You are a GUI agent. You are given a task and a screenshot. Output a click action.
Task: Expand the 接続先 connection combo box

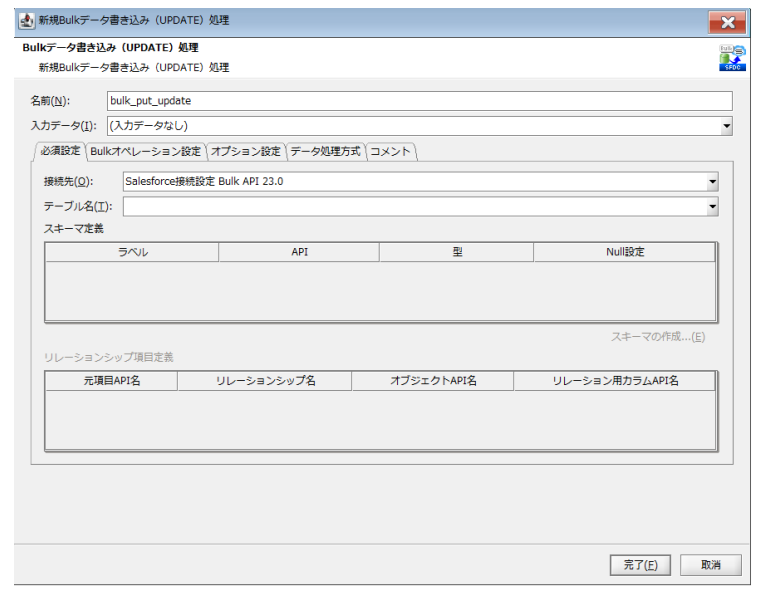click(712, 182)
